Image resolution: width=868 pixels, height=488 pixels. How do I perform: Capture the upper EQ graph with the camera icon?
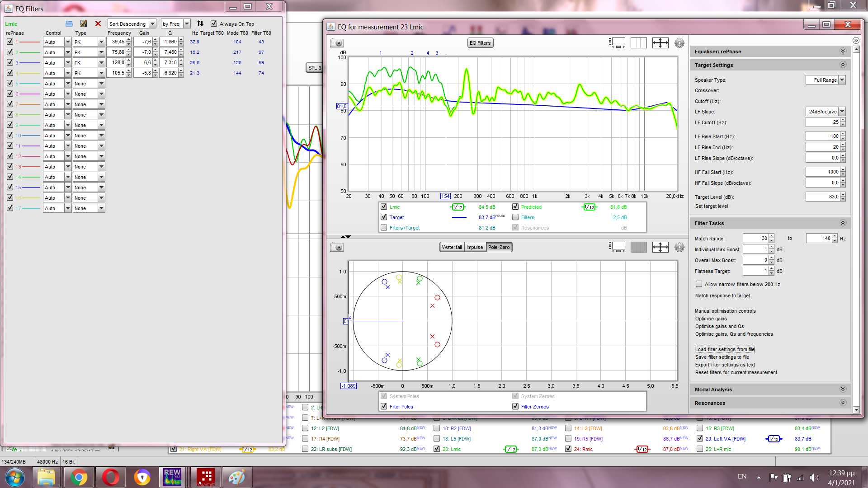point(337,43)
